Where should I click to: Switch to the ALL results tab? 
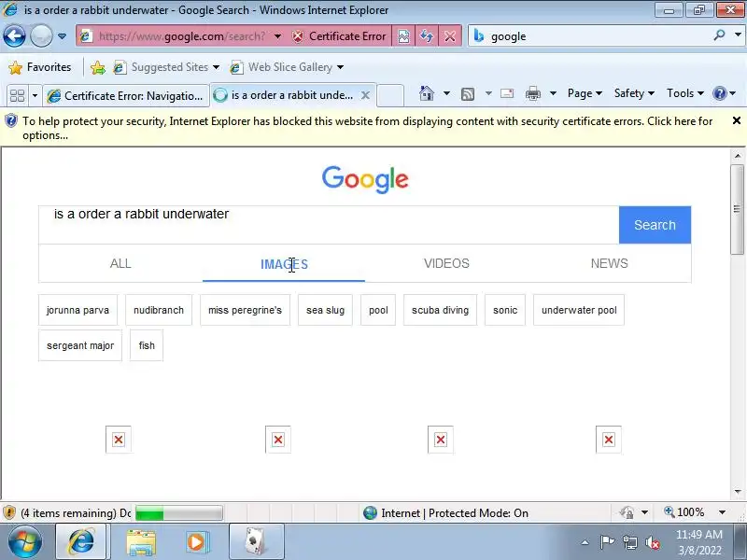coord(120,263)
